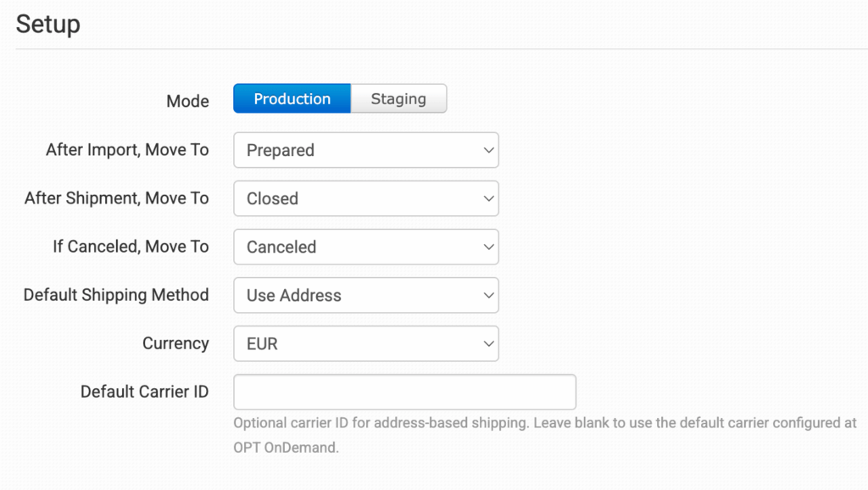Click the chevron arrow on Use Address dropdown
The height and width of the screenshot is (490, 868).
point(488,295)
